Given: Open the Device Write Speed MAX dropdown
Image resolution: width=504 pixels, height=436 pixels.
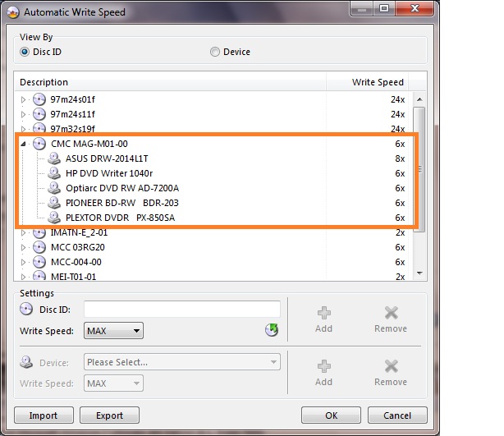Looking at the screenshot, I should click(x=113, y=383).
